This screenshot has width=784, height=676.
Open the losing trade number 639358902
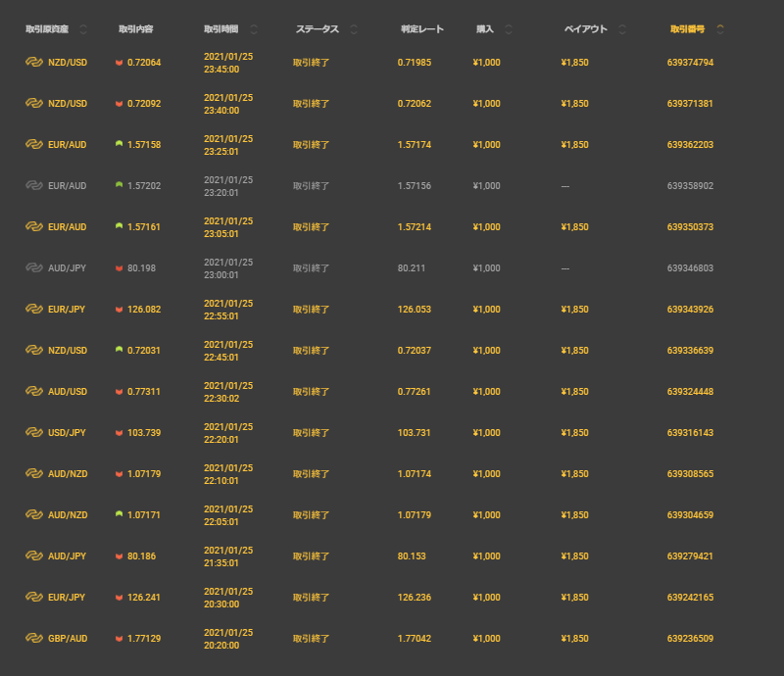[x=690, y=185]
